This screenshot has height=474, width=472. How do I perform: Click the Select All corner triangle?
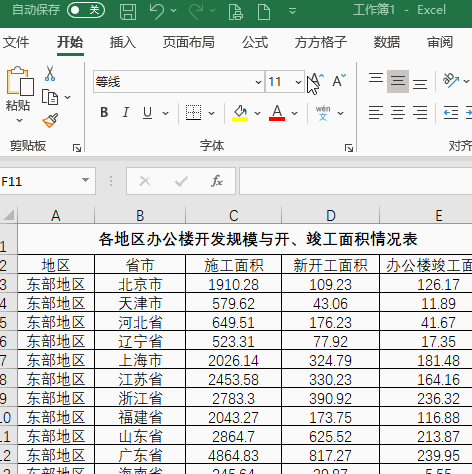tap(9, 215)
